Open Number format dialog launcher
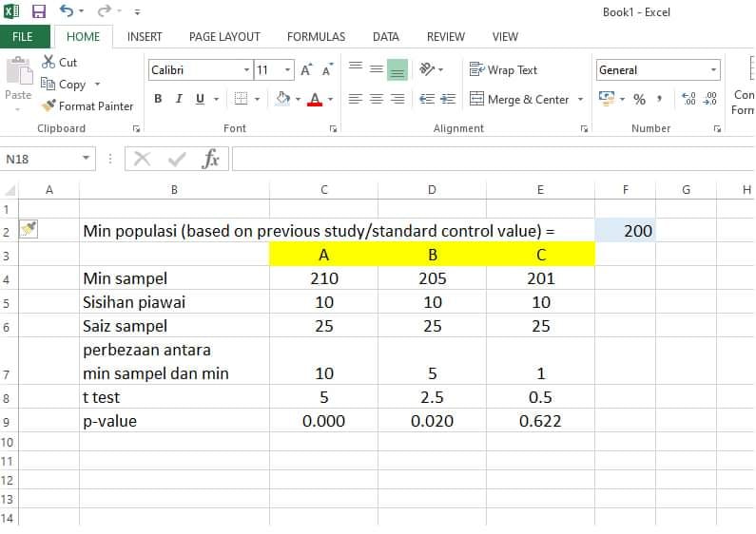Viewport: 756px width, 534px height. click(717, 128)
